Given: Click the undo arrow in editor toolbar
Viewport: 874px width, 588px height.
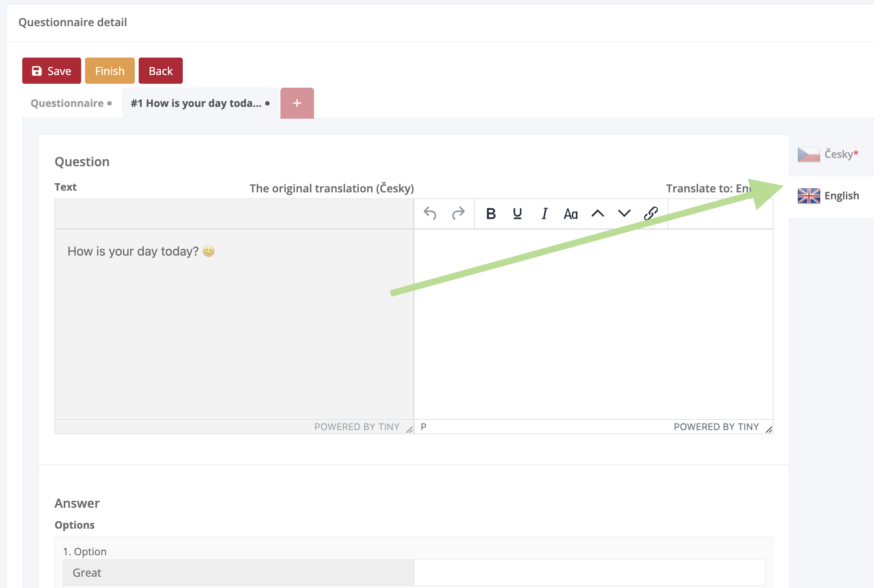Looking at the screenshot, I should [430, 213].
